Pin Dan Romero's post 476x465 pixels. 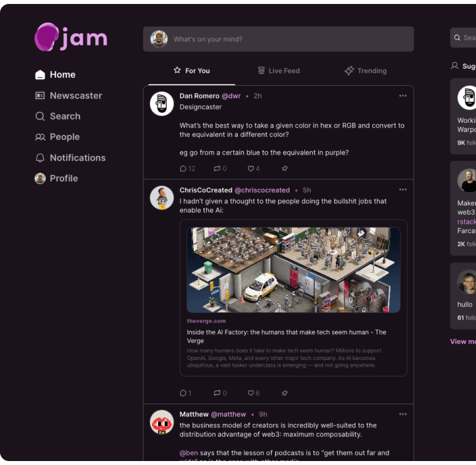pyautogui.click(x=284, y=168)
